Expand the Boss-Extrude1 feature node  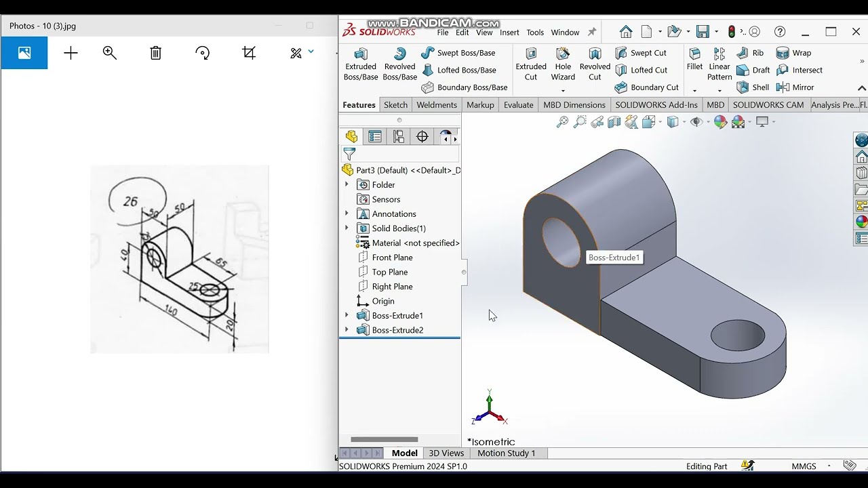click(347, 315)
